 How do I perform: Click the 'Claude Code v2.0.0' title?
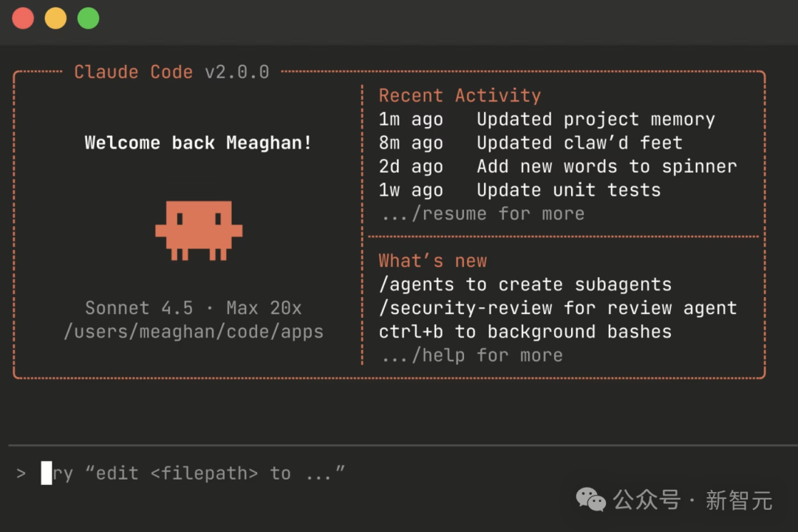(171, 72)
